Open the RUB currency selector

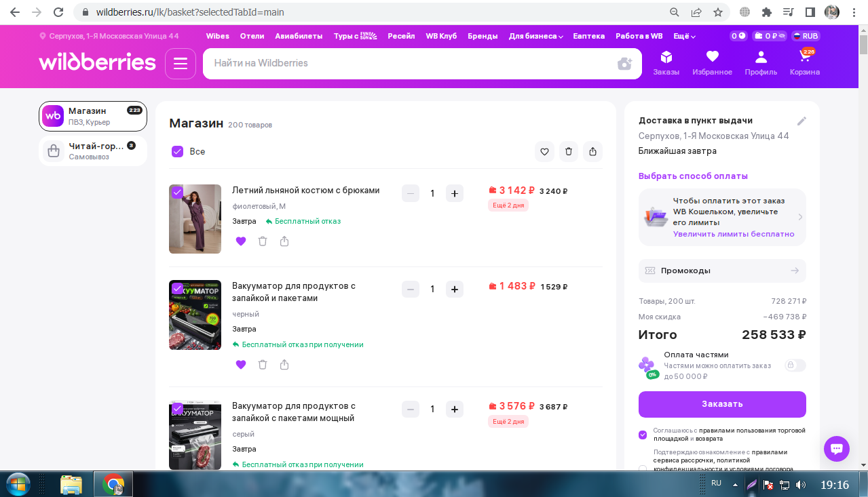click(805, 36)
